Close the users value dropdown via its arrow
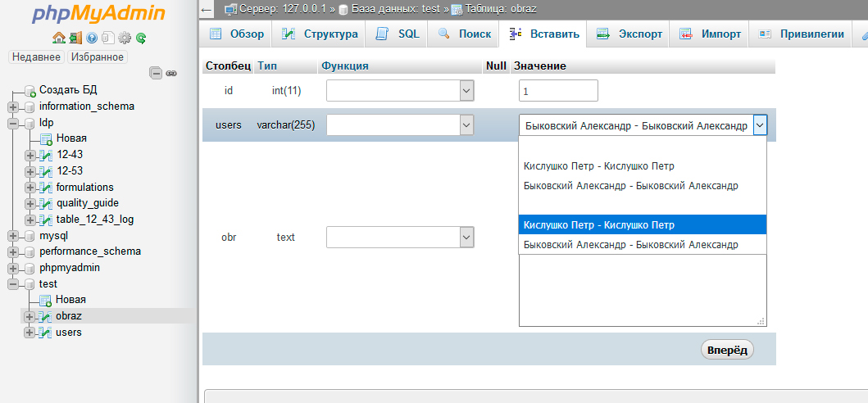 point(760,125)
